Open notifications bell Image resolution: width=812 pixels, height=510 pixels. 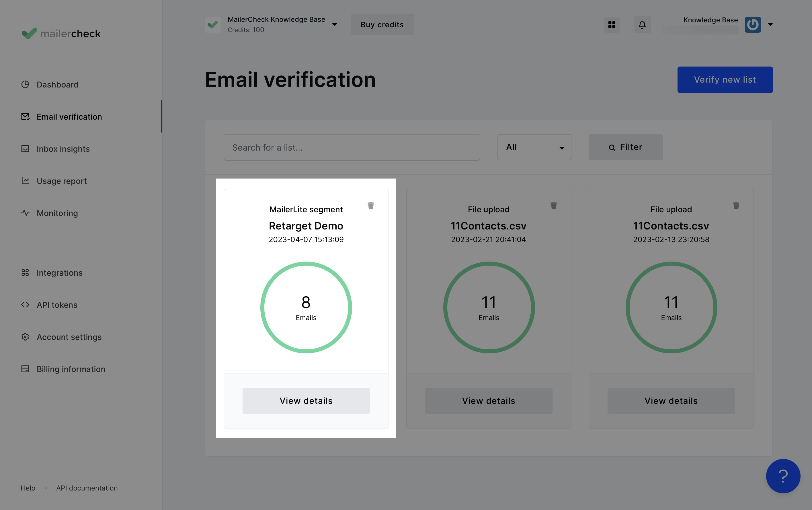(642, 25)
